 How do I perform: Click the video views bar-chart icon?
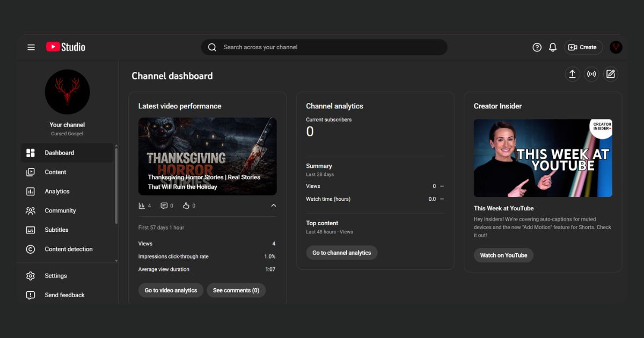(x=142, y=205)
